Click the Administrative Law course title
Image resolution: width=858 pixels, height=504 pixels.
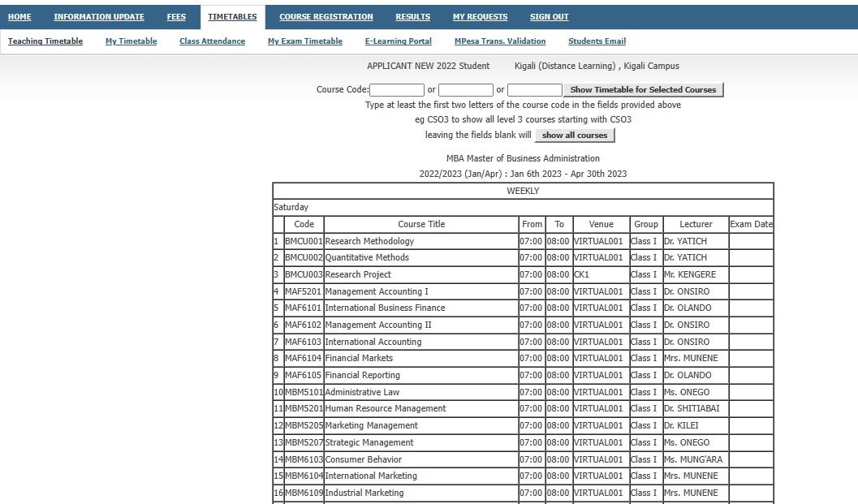tap(362, 392)
